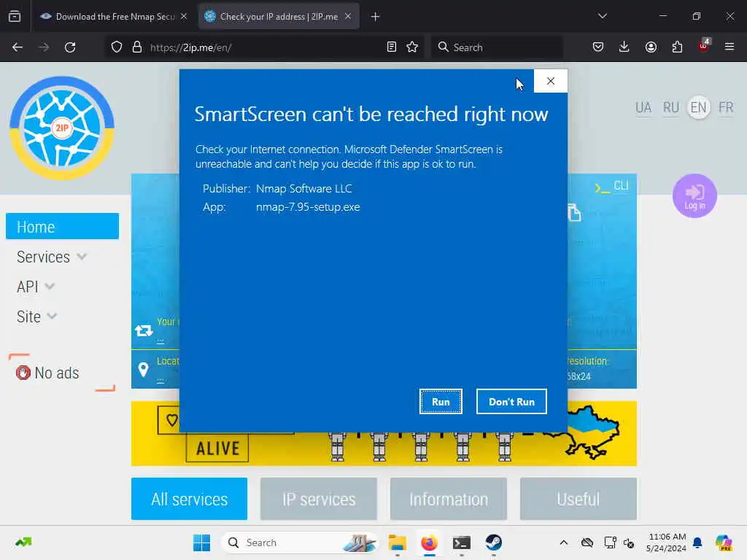The image size is (747, 560).
Task: Close the SmartScreen dialog with the X
Action: tap(551, 81)
